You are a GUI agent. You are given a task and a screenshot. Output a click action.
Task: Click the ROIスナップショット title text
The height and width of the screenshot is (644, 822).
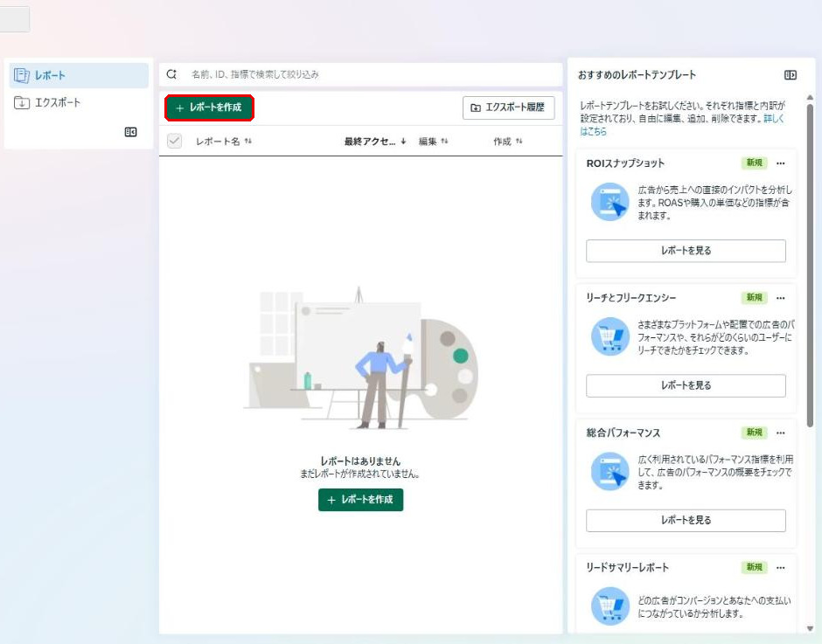[625, 163]
